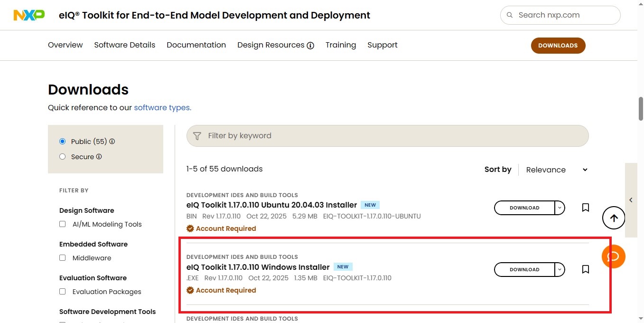Bookmark the Windows Installer download
Viewport: 644px width, 323px height.
pyautogui.click(x=586, y=269)
